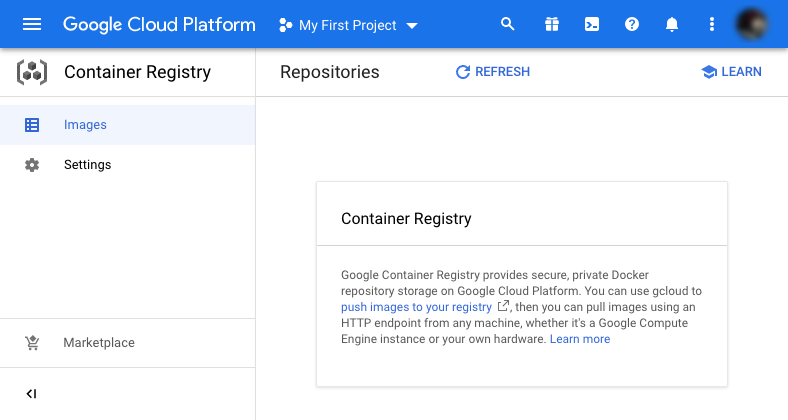The width and height of the screenshot is (788, 420).
Task: Activate Cloud Shell terminal icon
Action: pos(592,24)
